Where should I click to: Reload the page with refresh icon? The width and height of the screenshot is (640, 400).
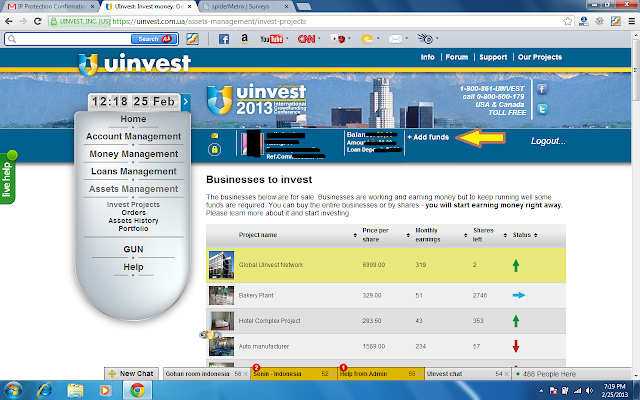pyautogui.click(x=38, y=21)
